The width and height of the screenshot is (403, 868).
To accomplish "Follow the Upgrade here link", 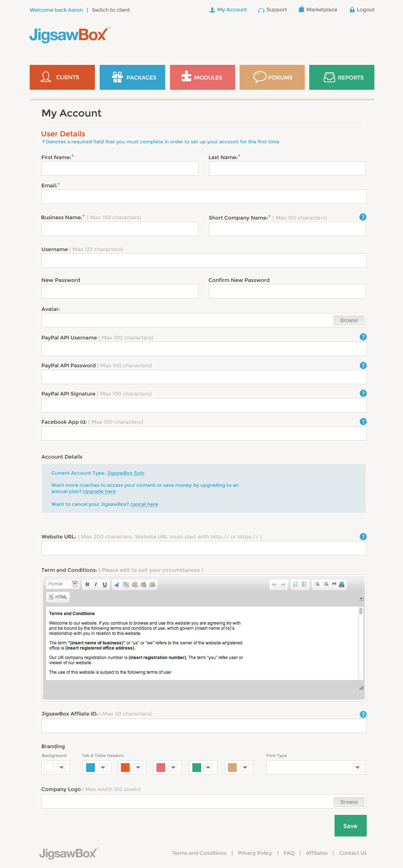I will [x=99, y=492].
